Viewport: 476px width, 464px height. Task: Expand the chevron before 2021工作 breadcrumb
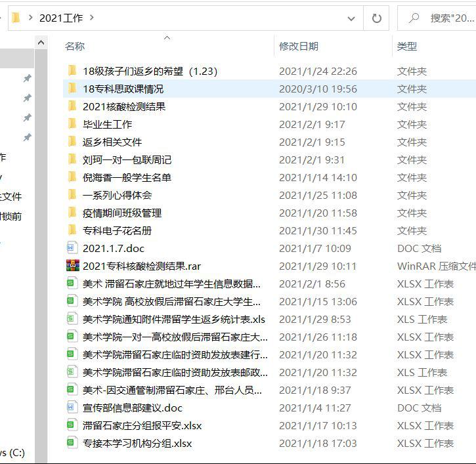[x=30, y=18]
